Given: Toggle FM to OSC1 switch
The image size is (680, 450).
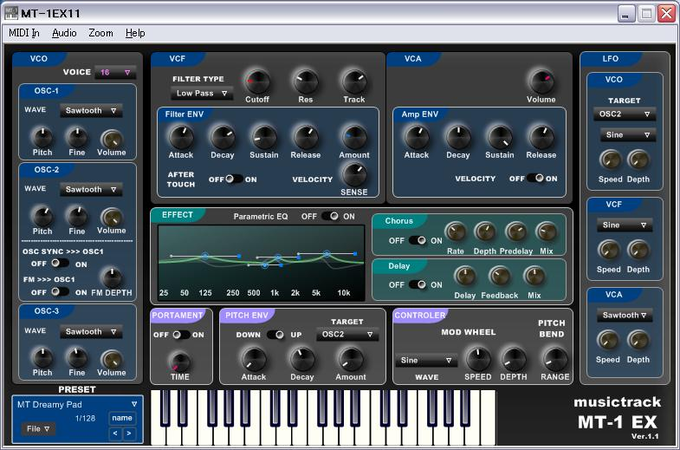Looking at the screenshot, I should click(60, 292).
